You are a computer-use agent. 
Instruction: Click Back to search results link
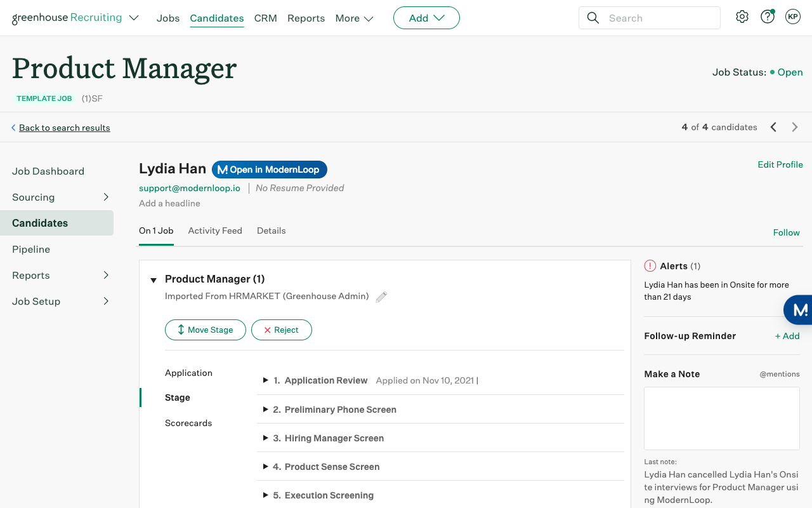click(64, 128)
